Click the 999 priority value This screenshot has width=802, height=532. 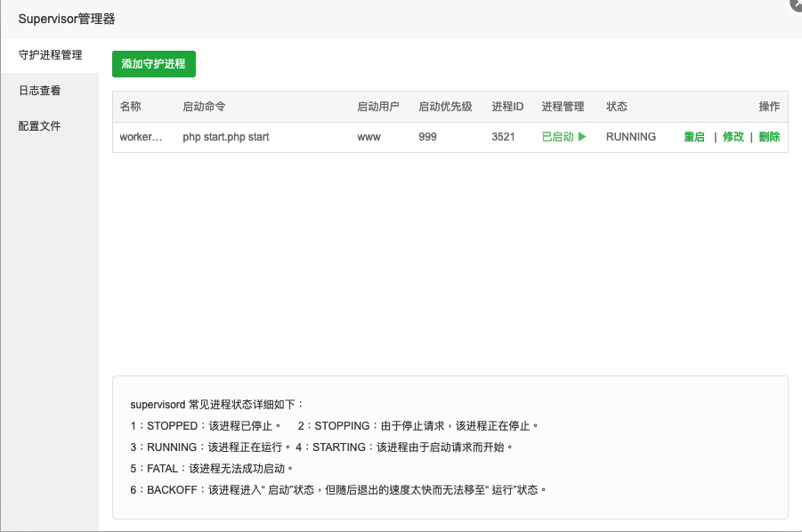(427, 137)
